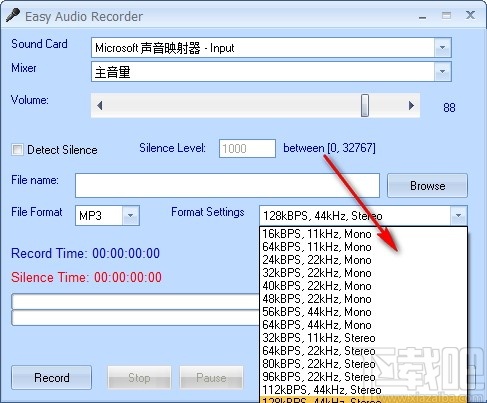The image size is (487, 403).
Task: Open the File Format MP3 dropdown
Action: [x=130, y=216]
